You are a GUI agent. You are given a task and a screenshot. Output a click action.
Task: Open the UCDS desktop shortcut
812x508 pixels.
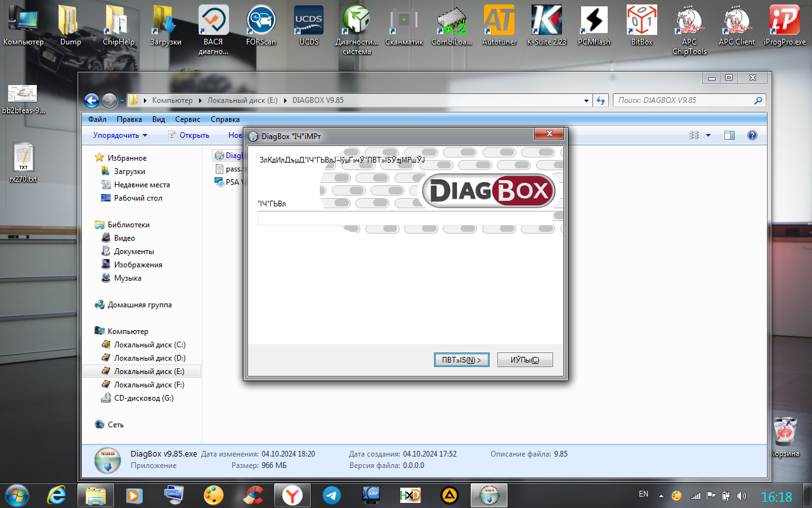309,25
